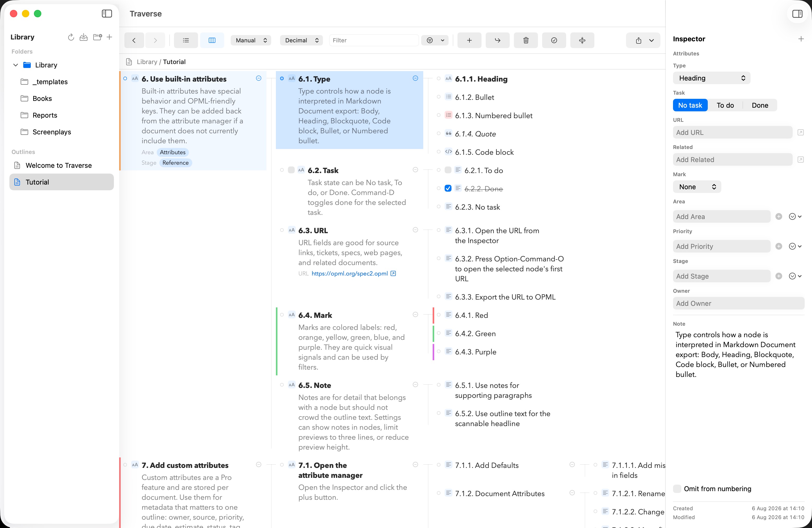Switch to columns view
The height and width of the screenshot is (528, 812).
[x=212, y=40]
